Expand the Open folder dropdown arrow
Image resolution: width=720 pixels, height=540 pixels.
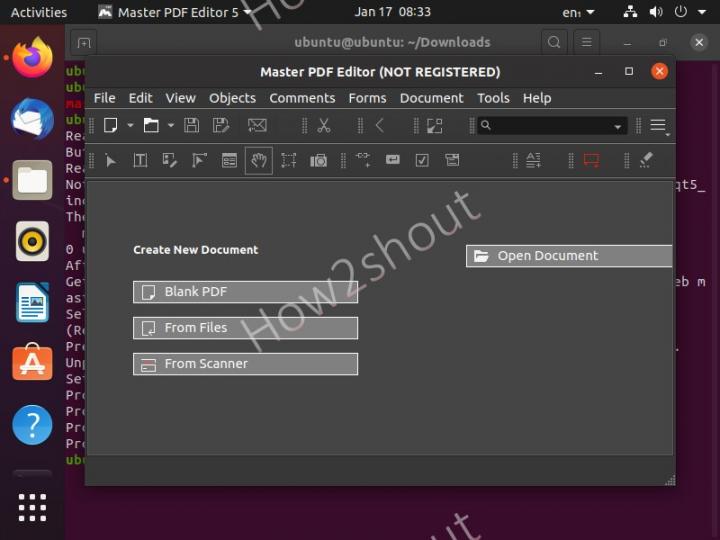pos(171,126)
